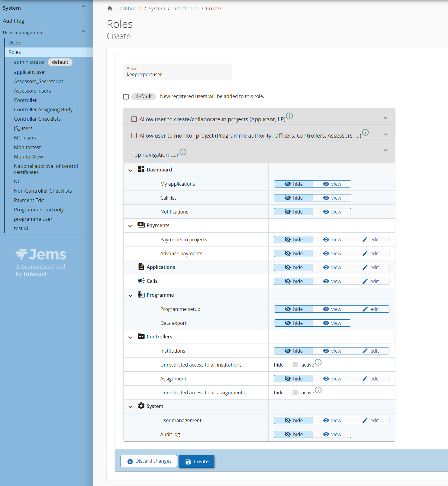
Task: Click info icon for unrestricted assignments access
Action: tap(318, 390)
